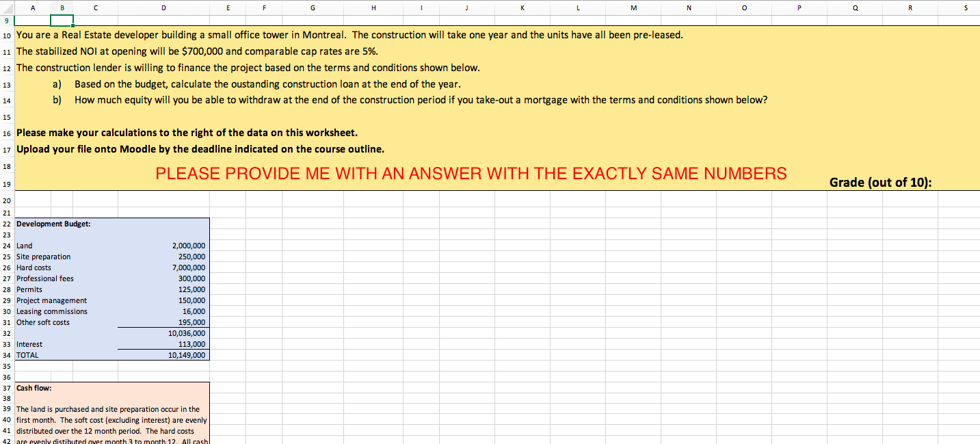
Task: Select the Project management value 150,000
Action: click(191, 300)
